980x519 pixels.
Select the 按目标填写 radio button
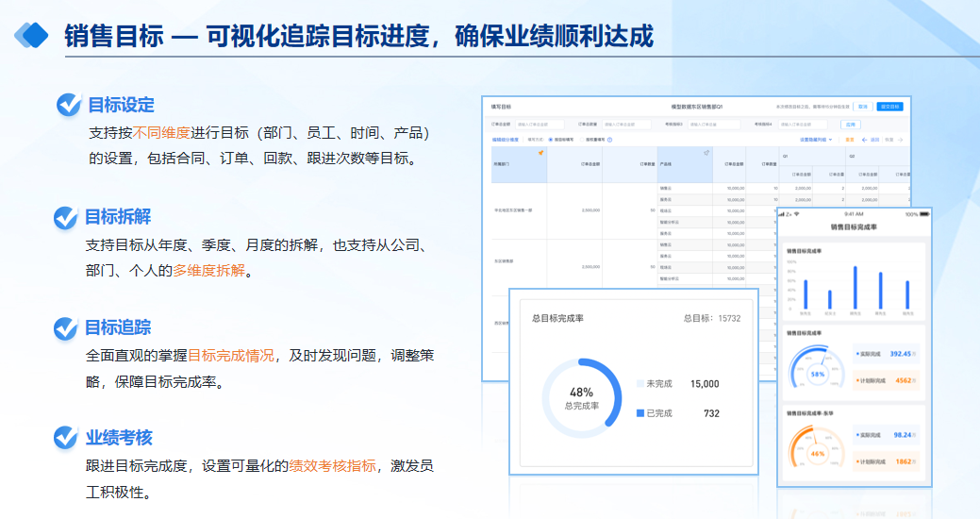[x=550, y=140]
